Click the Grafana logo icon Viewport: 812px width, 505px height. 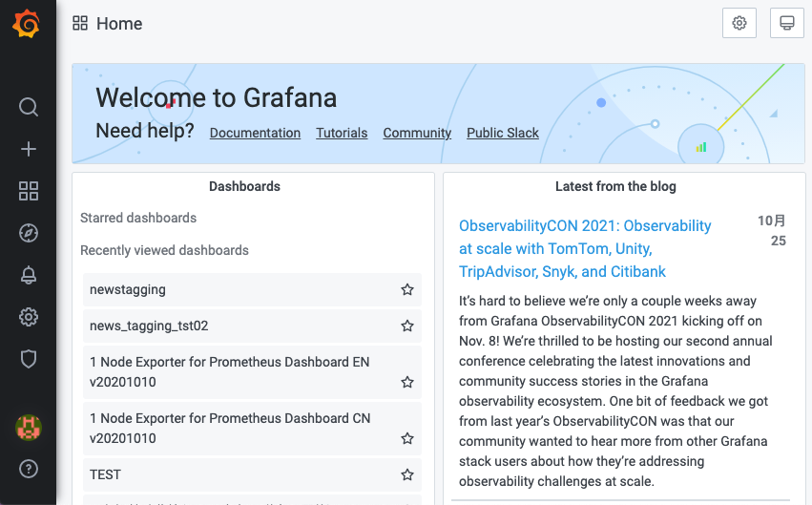pyautogui.click(x=27, y=24)
